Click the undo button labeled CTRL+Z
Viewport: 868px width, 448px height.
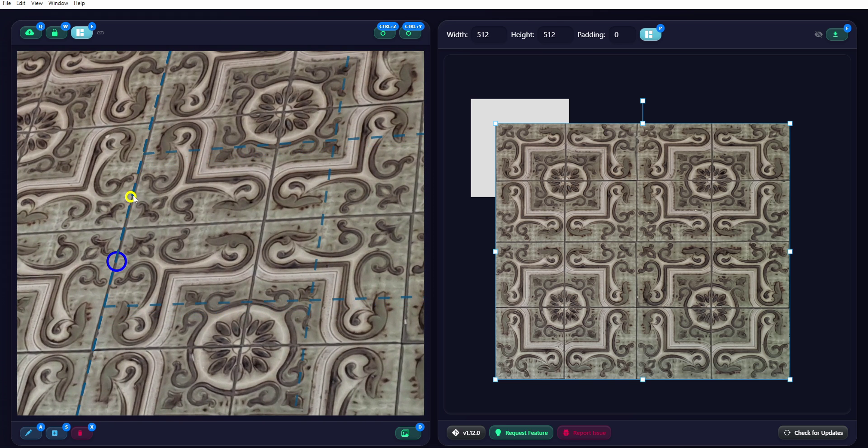384,33
